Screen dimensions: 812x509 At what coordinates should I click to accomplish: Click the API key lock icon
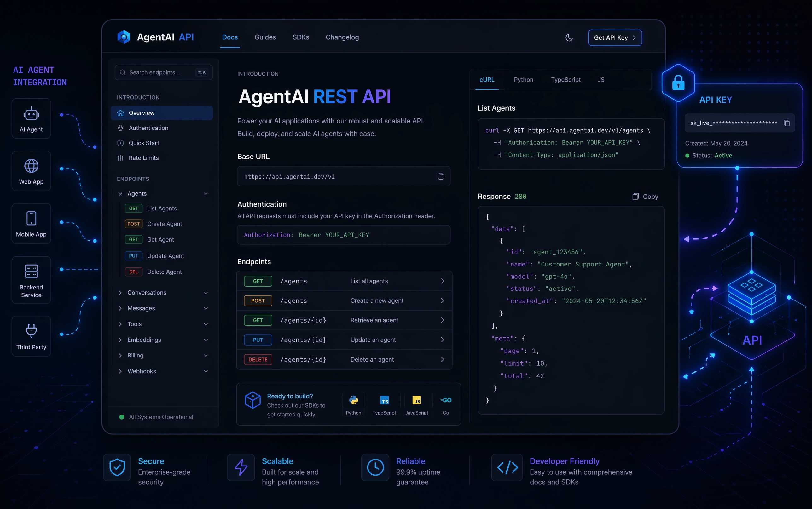[x=678, y=83]
